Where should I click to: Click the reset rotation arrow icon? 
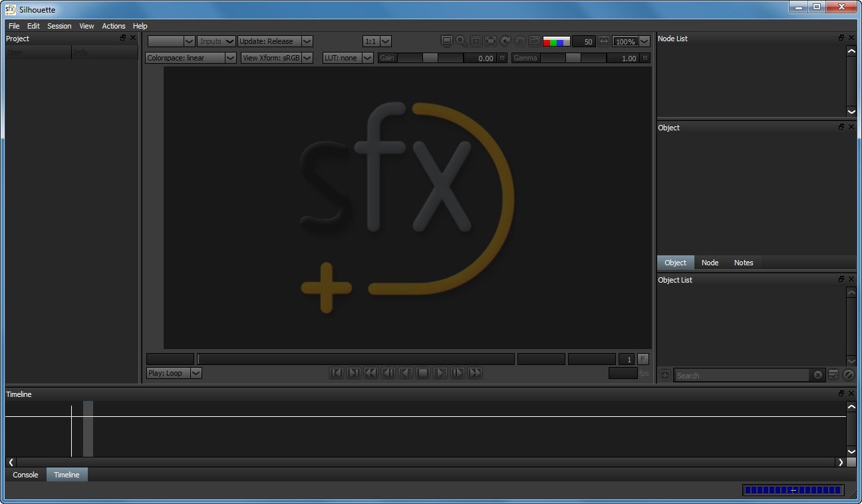505,41
